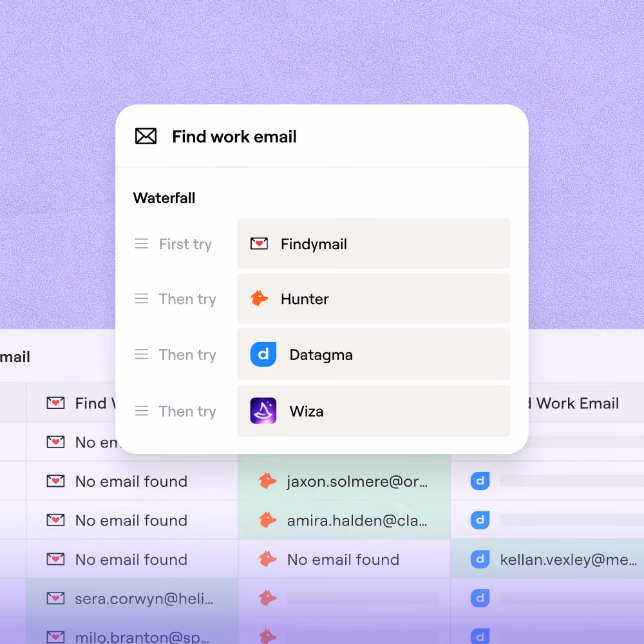Select the Wiza provider row

pyautogui.click(x=374, y=411)
